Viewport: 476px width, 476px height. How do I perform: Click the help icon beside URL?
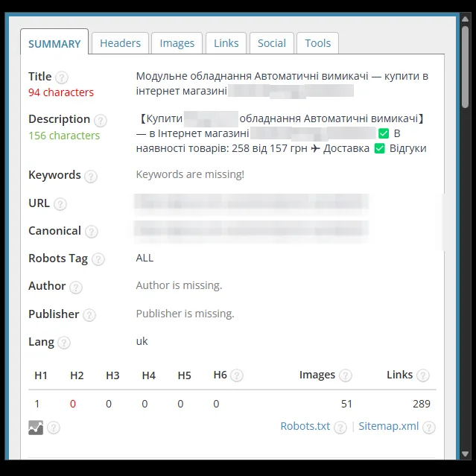click(60, 204)
